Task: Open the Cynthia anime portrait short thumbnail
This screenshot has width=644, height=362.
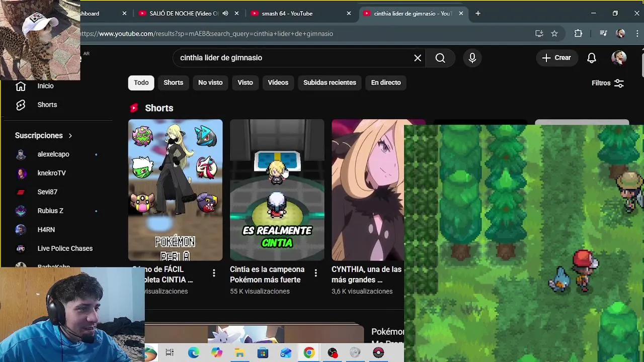Action: click(x=368, y=190)
